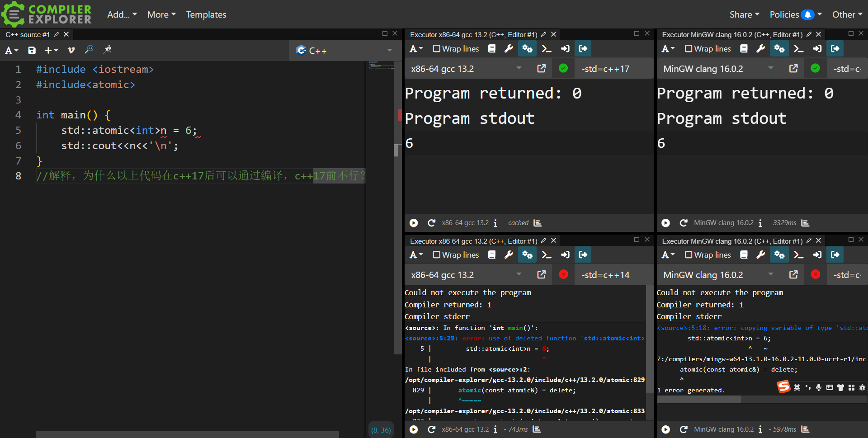The width and height of the screenshot is (868, 438).
Task: Click the editor horizontal scrollbar
Action: [188, 434]
